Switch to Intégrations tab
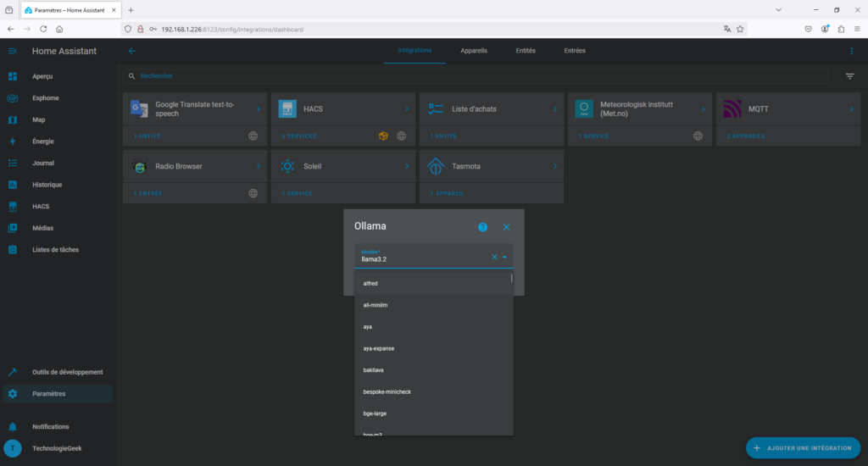Image resolution: width=868 pixels, height=466 pixels. [x=415, y=50]
